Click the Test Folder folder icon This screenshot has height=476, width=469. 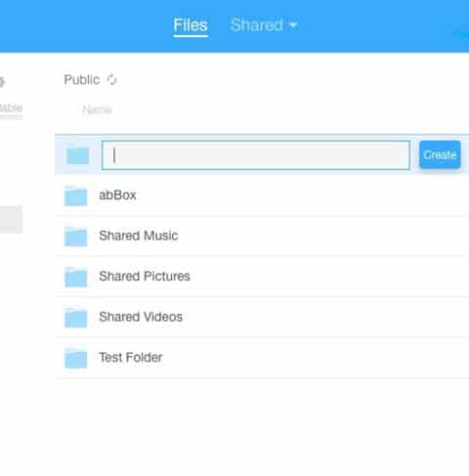coord(76,358)
